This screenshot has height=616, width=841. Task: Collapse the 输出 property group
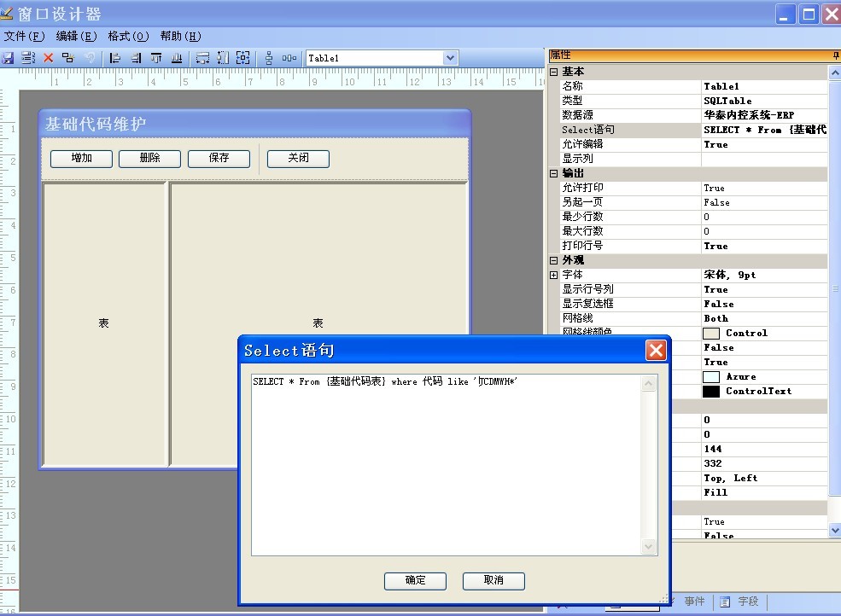[x=553, y=174]
